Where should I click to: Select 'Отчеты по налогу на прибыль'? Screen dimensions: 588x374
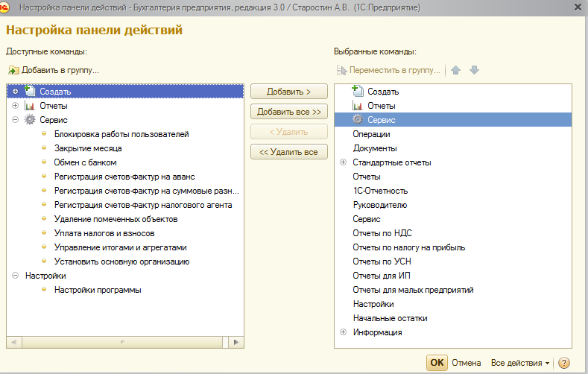408,247
